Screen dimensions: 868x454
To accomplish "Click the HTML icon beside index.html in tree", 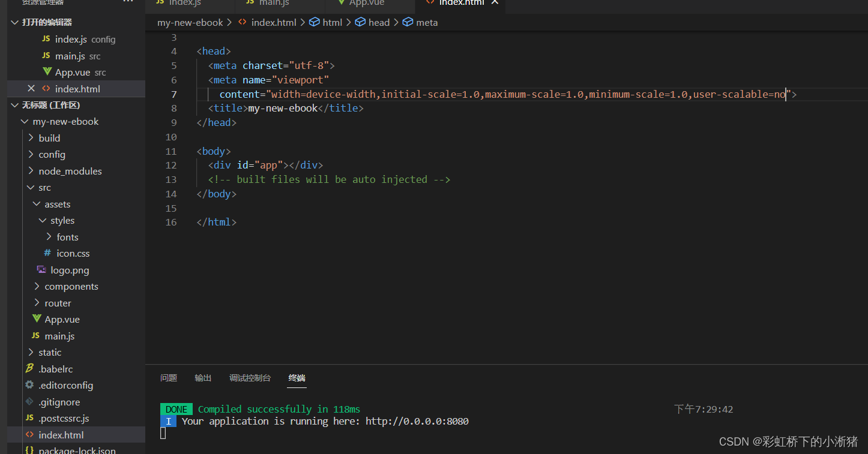I will 29,435.
